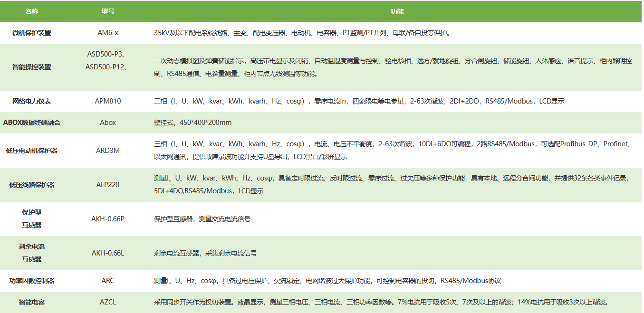Select the 智能操控装置 product name
The image size is (644, 313).
pyautogui.click(x=32, y=67)
